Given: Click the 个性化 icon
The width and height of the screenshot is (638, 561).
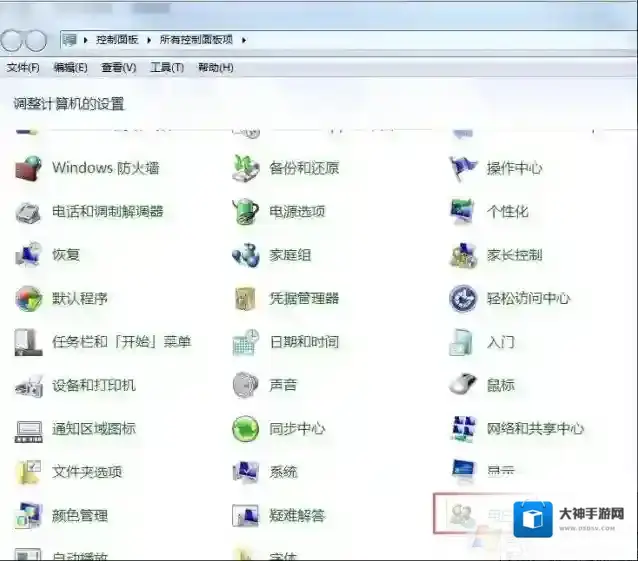Looking at the screenshot, I should point(463,212).
